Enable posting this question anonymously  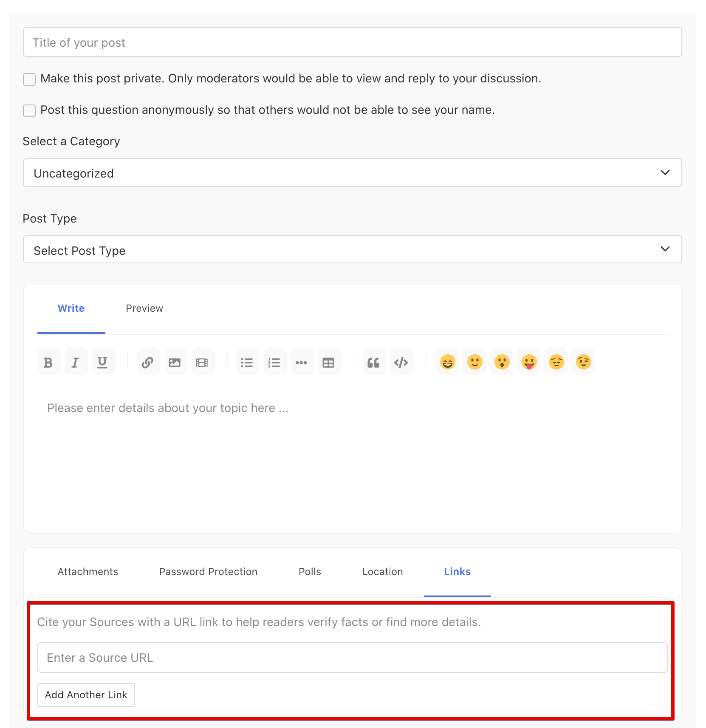coord(29,110)
